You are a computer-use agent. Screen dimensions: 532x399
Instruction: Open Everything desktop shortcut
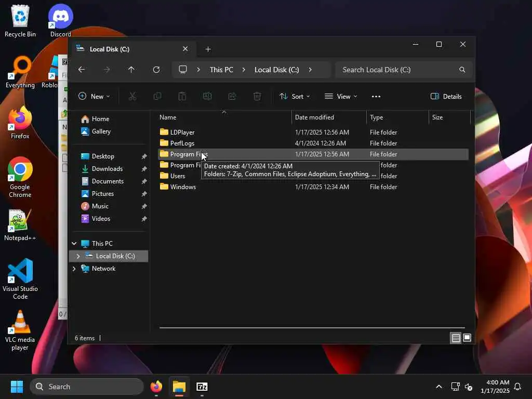pyautogui.click(x=20, y=72)
